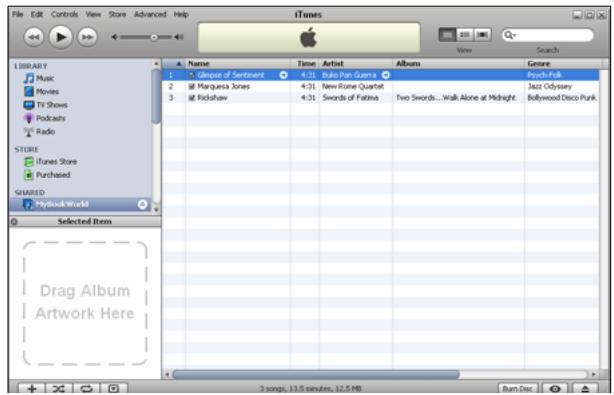Open the Help menu
The height and width of the screenshot is (395, 614).
click(181, 14)
